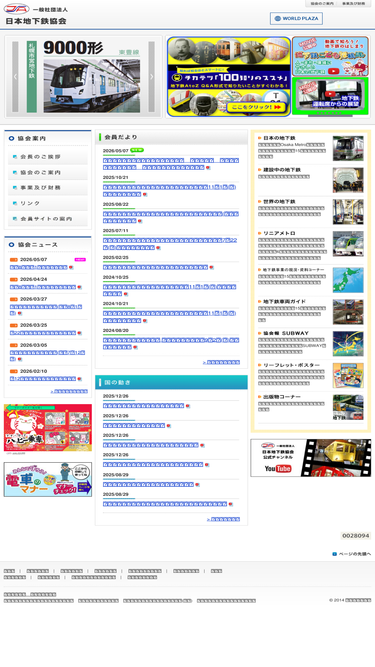Screen dimensions: 375x667
Task: Advance the train carousel with right arrow
Action: (151, 77)
